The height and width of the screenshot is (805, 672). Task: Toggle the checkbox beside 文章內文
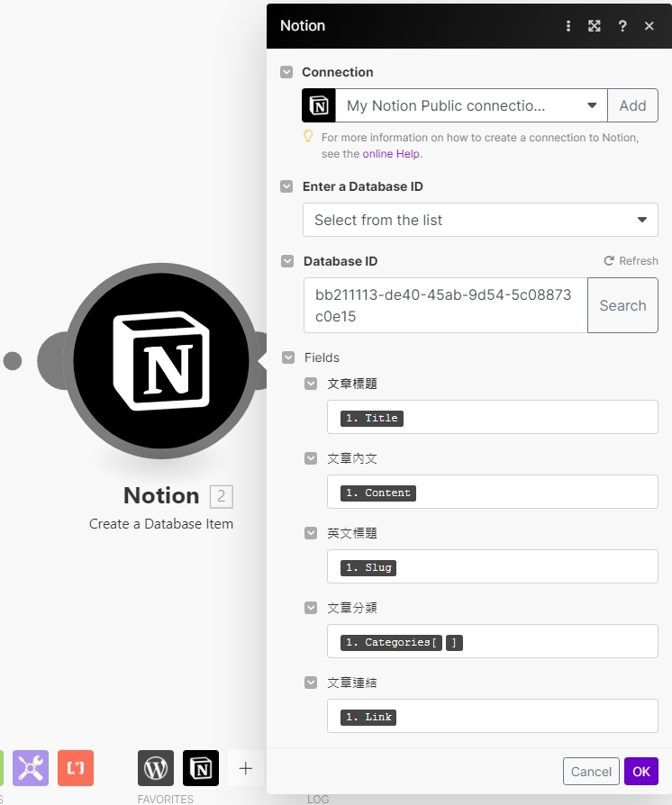311,457
